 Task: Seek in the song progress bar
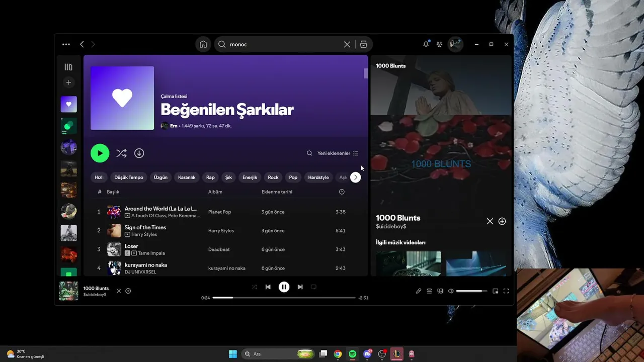[x=284, y=298]
